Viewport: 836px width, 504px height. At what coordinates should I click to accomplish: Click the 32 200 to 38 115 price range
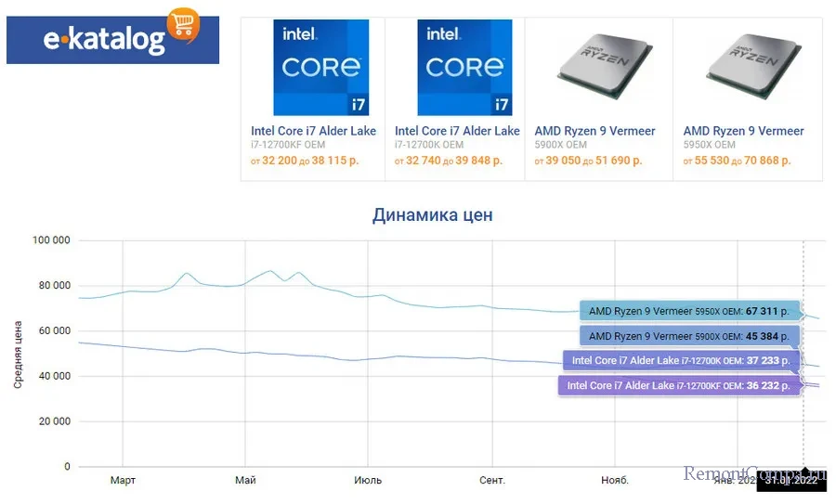(305, 161)
